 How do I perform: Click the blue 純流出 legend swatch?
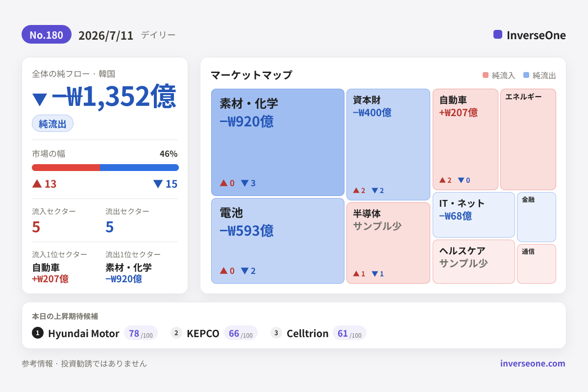pos(526,75)
